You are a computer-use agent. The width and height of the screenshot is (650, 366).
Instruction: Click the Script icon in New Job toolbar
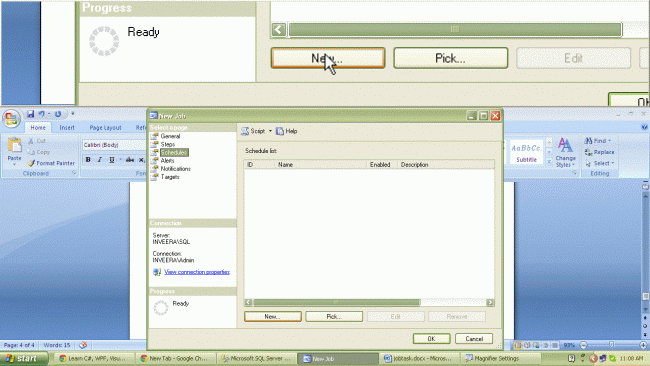click(245, 131)
